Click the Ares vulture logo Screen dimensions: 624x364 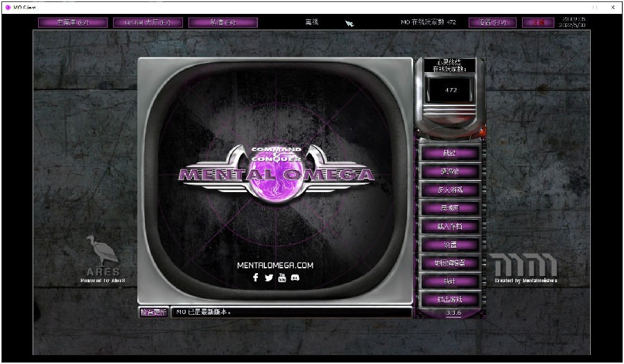tap(103, 250)
